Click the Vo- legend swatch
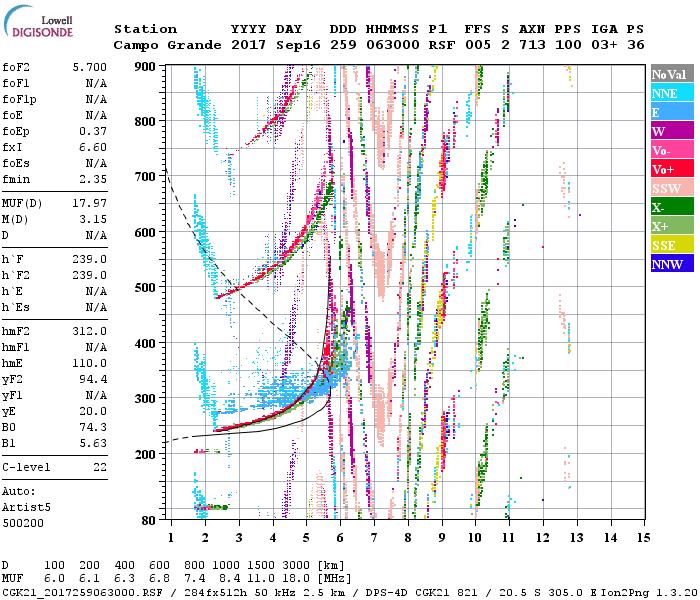700x600 pixels. (x=672, y=150)
